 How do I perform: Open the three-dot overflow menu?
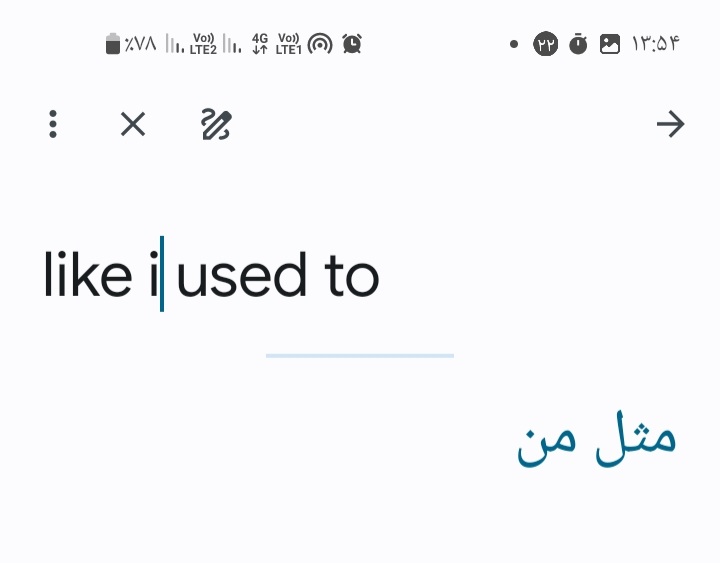pos(53,124)
